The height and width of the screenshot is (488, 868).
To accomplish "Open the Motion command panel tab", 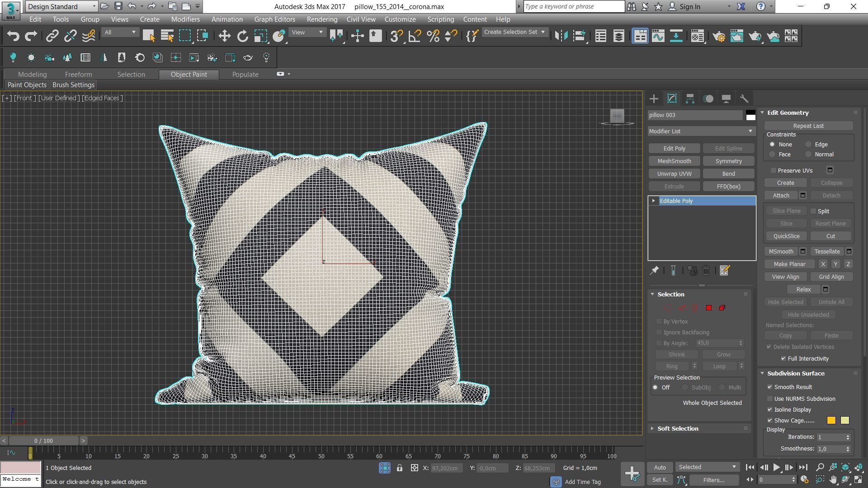I will point(708,99).
